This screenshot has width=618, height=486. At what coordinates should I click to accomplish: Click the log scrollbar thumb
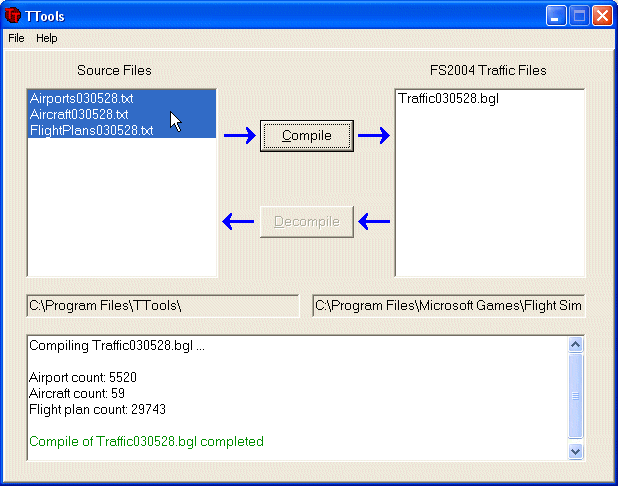[x=575, y=395]
